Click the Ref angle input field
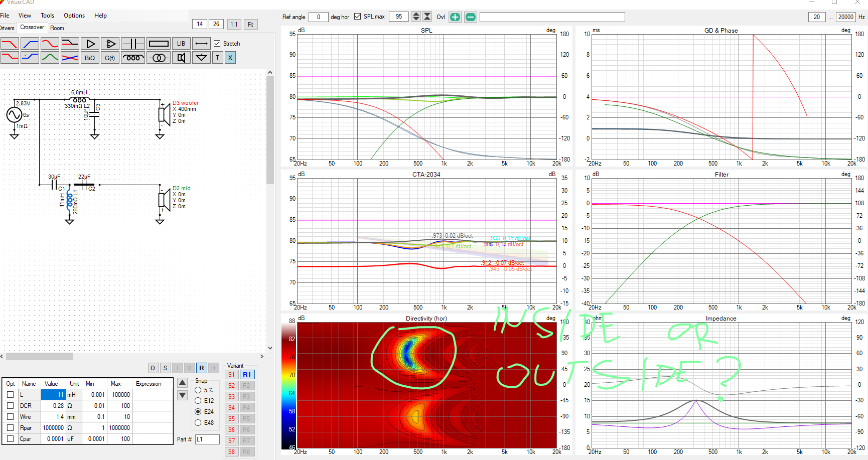The image size is (868, 460). (318, 17)
